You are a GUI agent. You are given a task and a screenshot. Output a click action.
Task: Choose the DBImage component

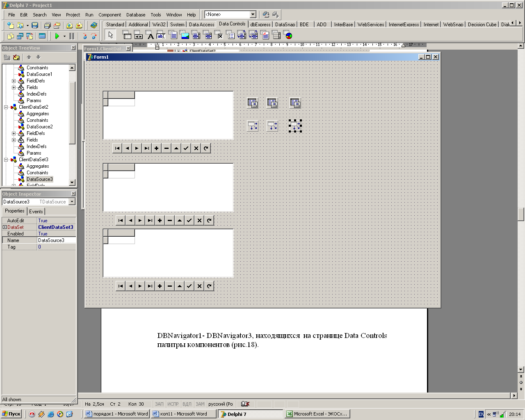tap(185, 36)
